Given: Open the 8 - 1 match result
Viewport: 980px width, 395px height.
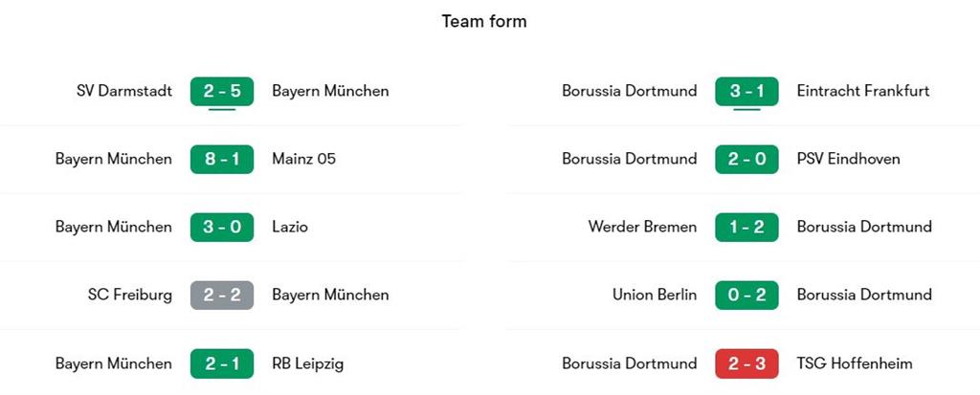Looking at the screenshot, I should pyautogui.click(x=222, y=159).
